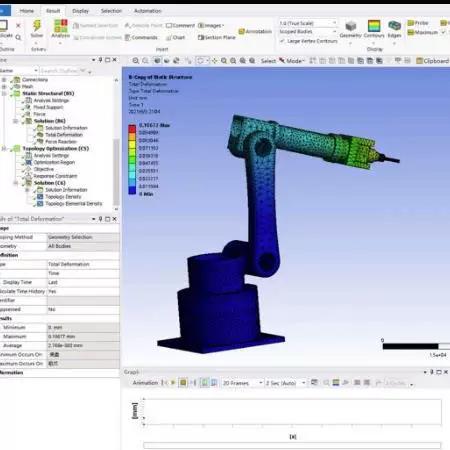
Task: Collapse the Topology Optimization (C5) node
Action: 4,148
